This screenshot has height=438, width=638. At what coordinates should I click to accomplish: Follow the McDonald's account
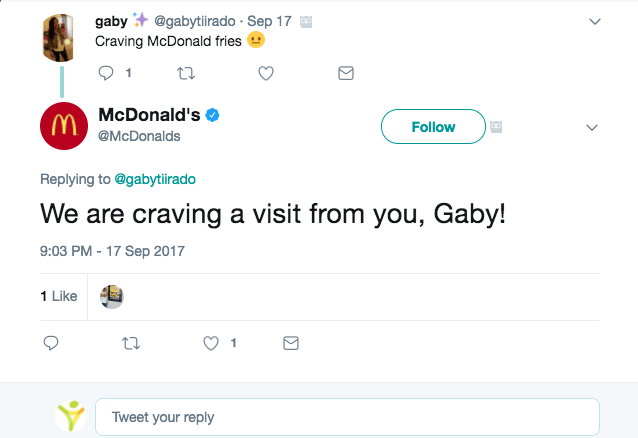click(x=432, y=127)
